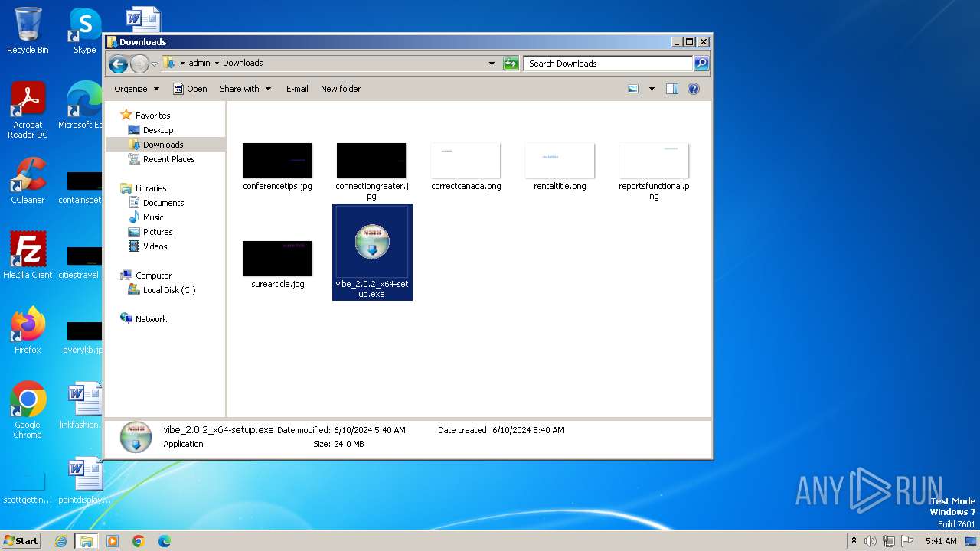Open the Recycle Bin desktop icon

(28, 31)
